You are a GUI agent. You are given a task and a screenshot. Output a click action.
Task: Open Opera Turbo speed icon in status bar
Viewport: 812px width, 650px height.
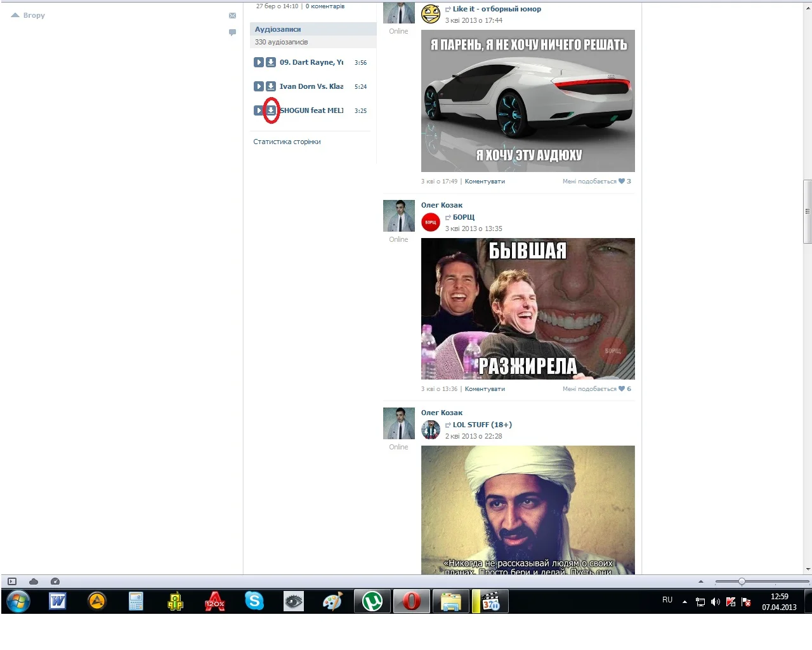coord(55,581)
